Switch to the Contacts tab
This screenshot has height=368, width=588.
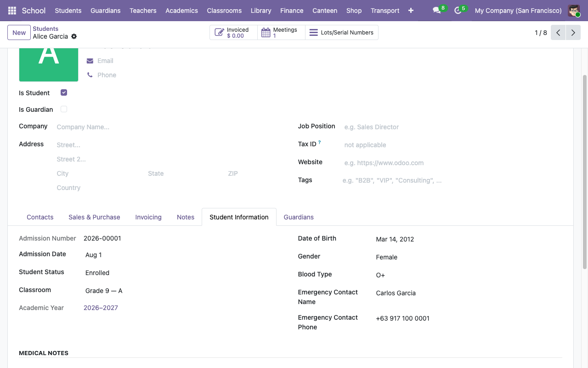(x=40, y=217)
